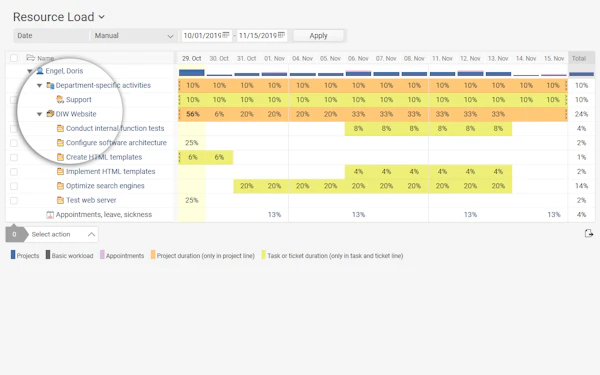The height and width of the screenshot is (375, 600).
Task: Open Configure software architecture task link
Action: pos(116,143)
